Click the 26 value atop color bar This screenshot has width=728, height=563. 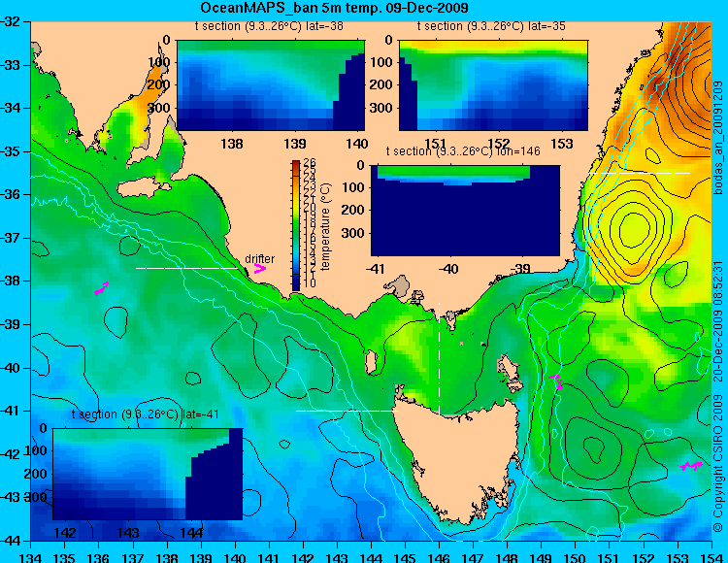coord(310,162)
